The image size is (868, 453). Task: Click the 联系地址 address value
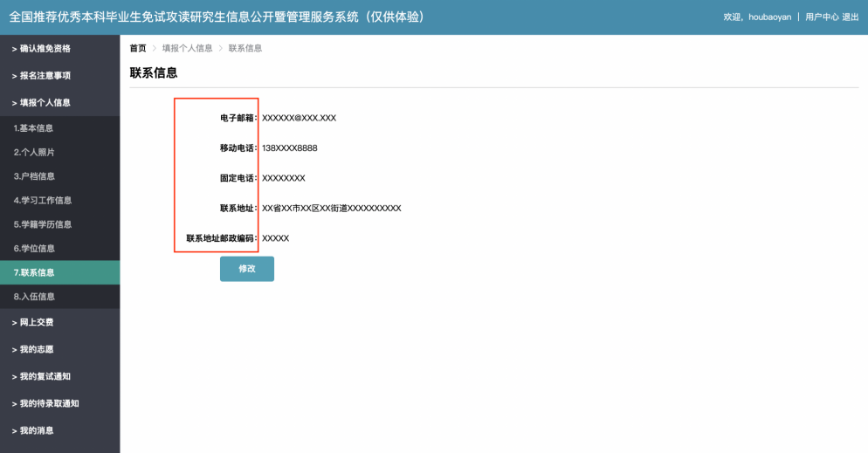[x=332, y=209]
